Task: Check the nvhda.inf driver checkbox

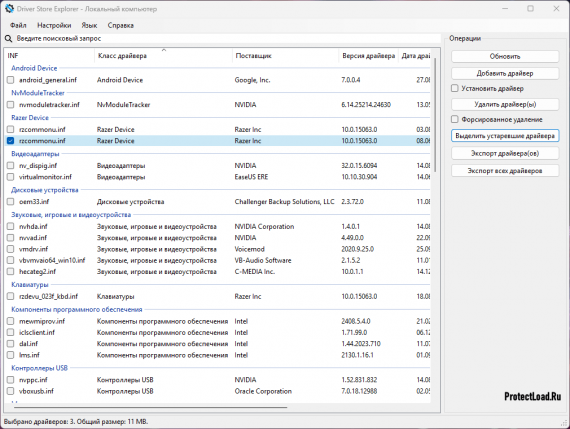Action: [x=11, y=226]
